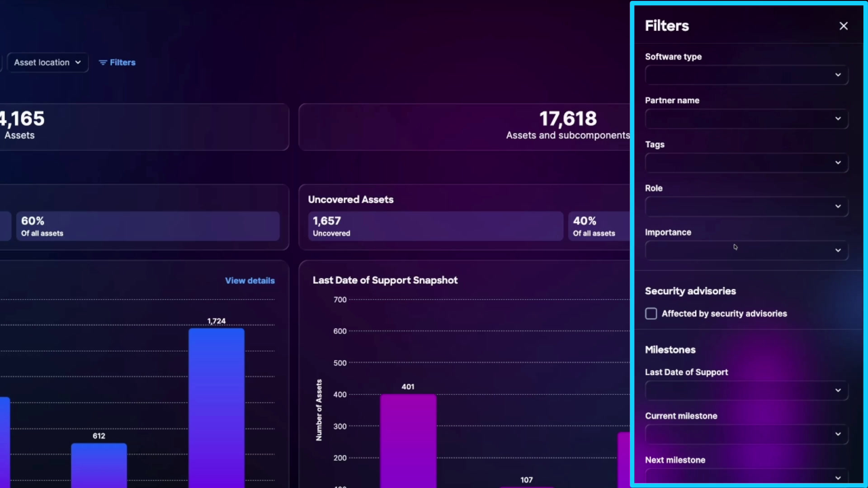Click the Uncovered Assets heading
This screenshot has height=488, width=868.
(351, 200)
